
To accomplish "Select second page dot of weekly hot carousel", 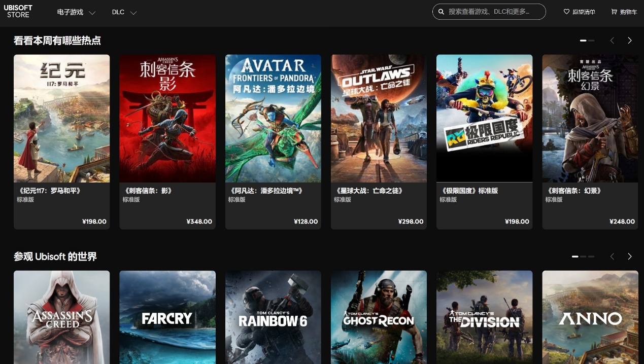I will tap(591, 41).
